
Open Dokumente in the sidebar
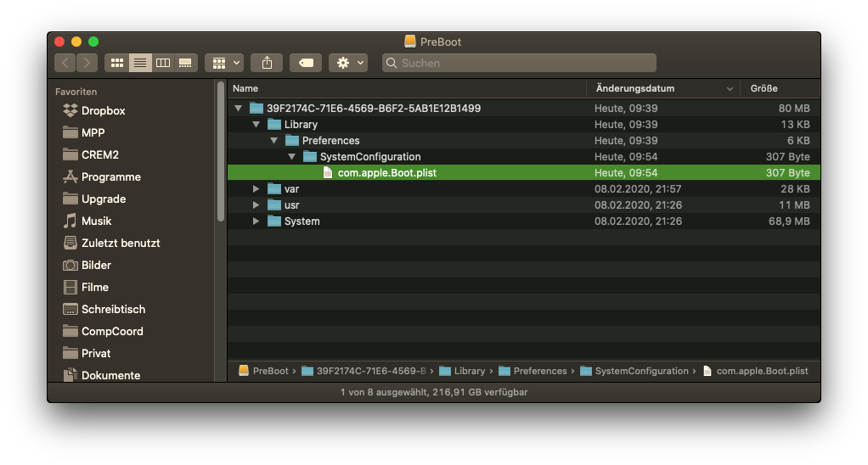point(101,375)
